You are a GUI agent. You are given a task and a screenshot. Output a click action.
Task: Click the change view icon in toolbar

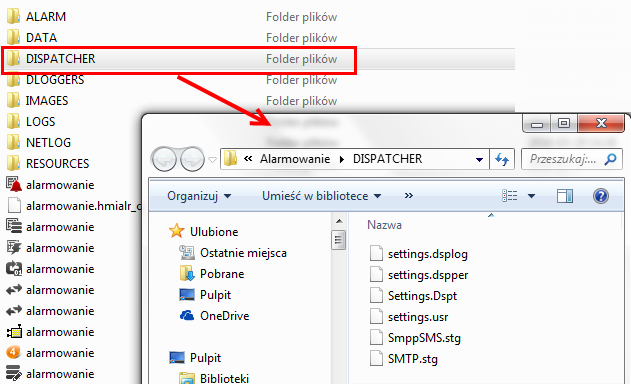(x=509, y=196)
